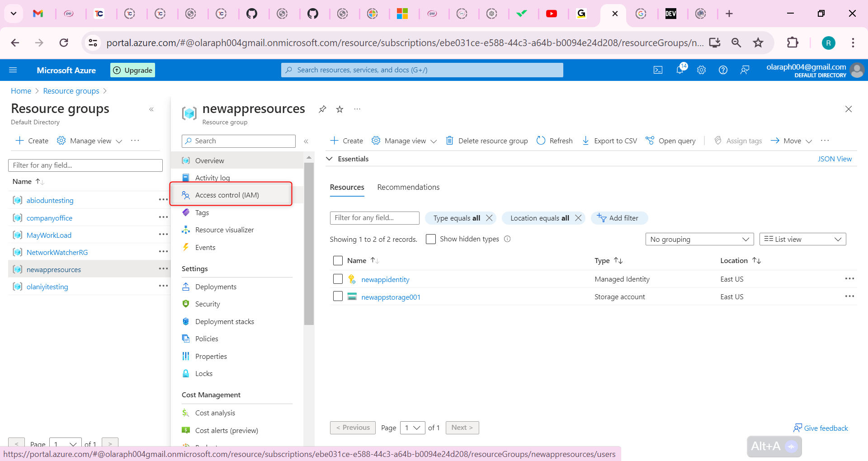Expand the No grouping dropdown
The width and height of the screenshot is (868, 461).
[x=699, y=239]
